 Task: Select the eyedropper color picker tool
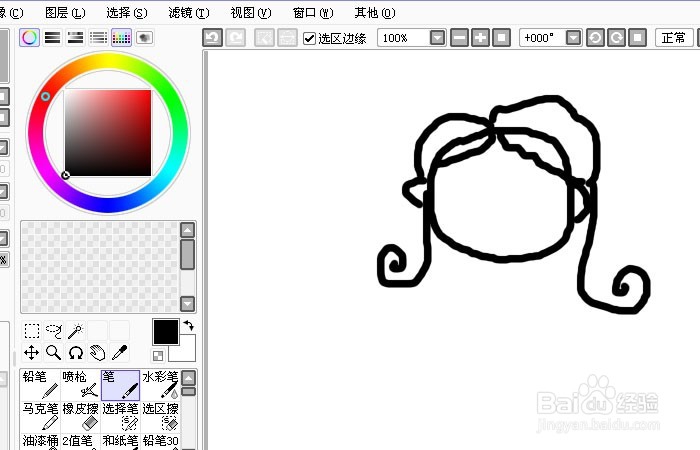coord(119,353)
